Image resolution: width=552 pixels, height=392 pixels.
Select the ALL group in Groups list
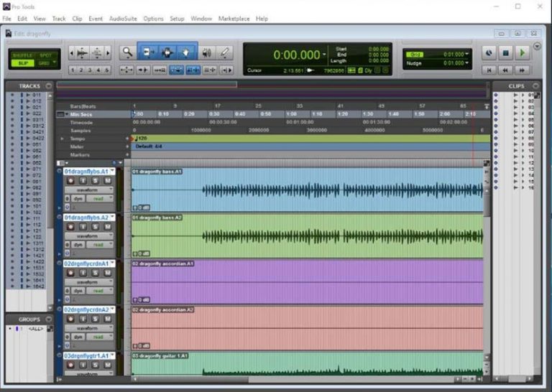[x=35, y=329]
